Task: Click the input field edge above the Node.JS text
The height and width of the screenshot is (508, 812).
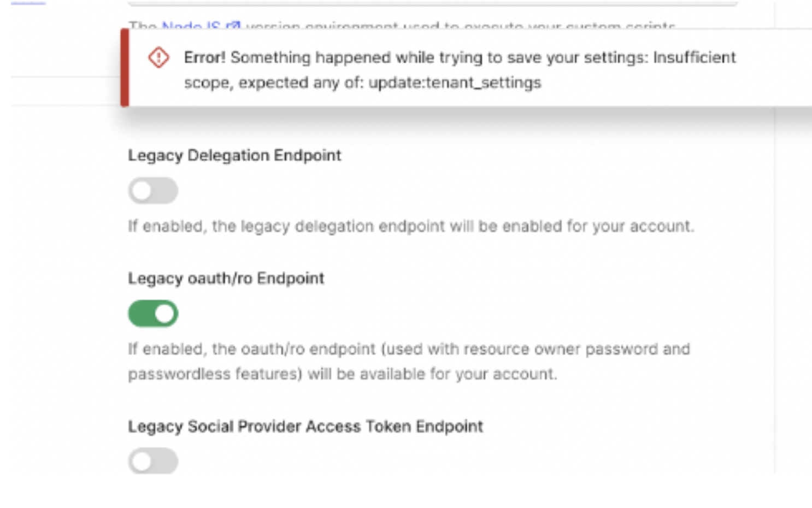Action: click(433, 3)
